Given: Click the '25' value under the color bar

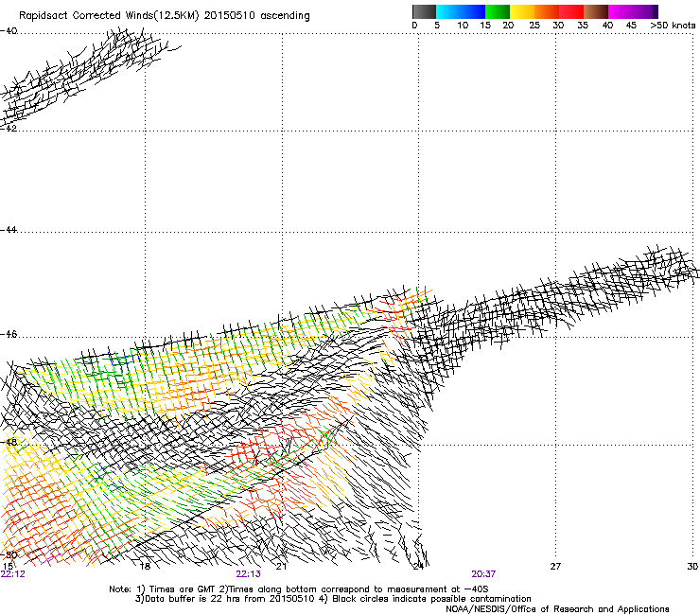Looking at the screenshot, I should click(534, 26).
